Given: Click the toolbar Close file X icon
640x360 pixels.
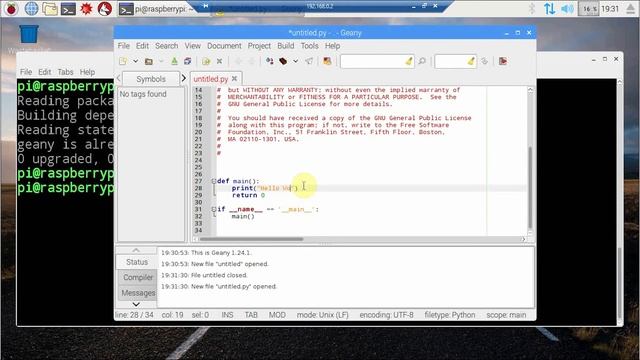Looking at the screenshot, I should click(220, 61).
